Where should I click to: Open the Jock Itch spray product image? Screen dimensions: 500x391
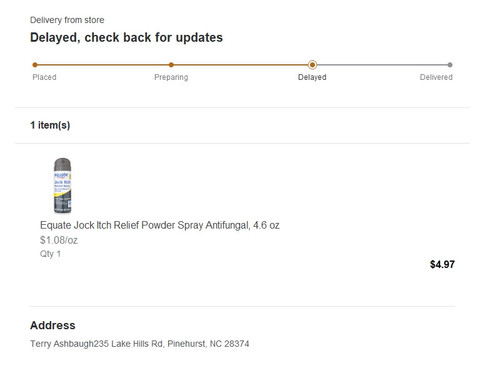(63, 185)
